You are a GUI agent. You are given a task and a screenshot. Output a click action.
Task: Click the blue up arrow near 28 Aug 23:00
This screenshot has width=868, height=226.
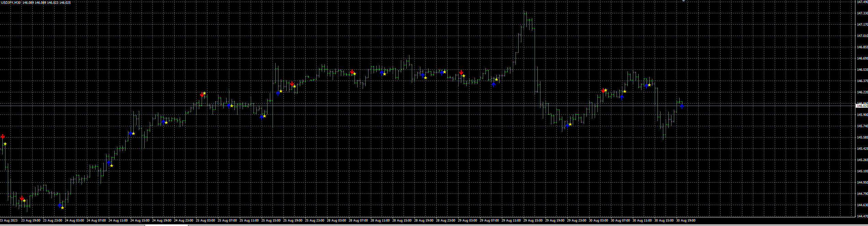click(x=442, y=72)
